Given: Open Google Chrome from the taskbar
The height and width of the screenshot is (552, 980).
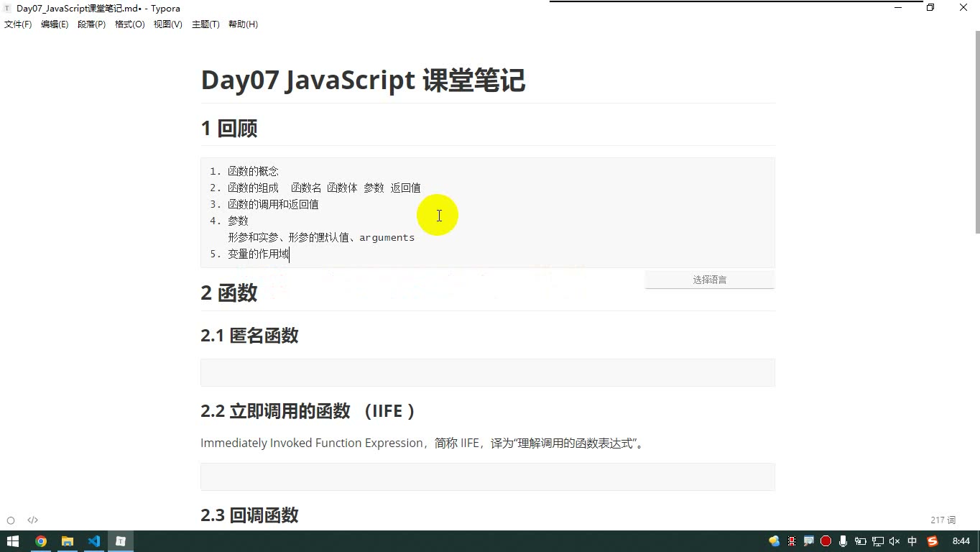Looking at the screenshot, I should [x=41, y=541].
